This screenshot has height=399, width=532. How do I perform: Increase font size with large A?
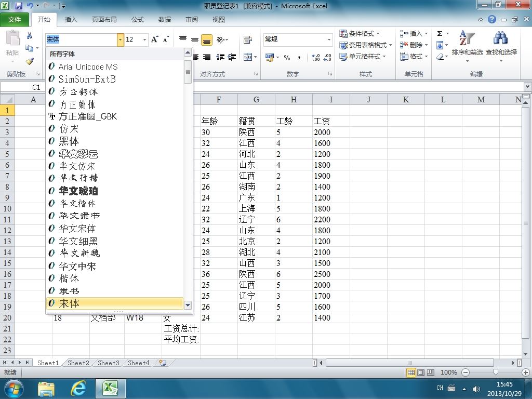point(155,39)
